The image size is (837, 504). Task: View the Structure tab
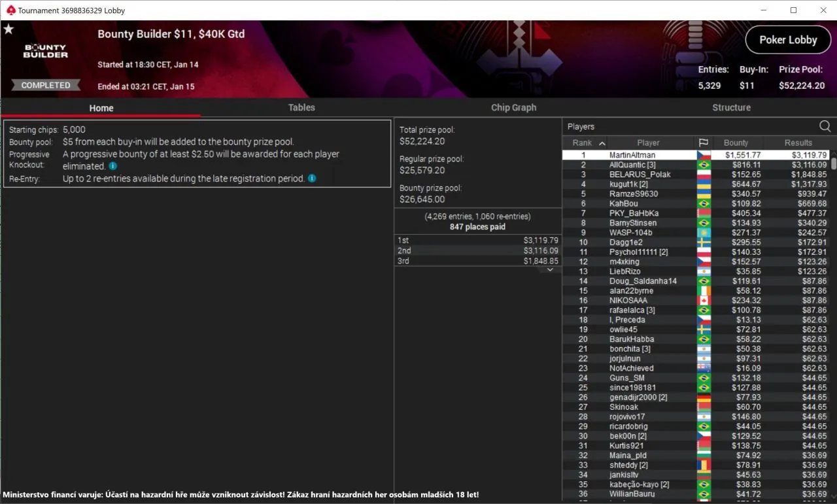[x=731, y=108]
